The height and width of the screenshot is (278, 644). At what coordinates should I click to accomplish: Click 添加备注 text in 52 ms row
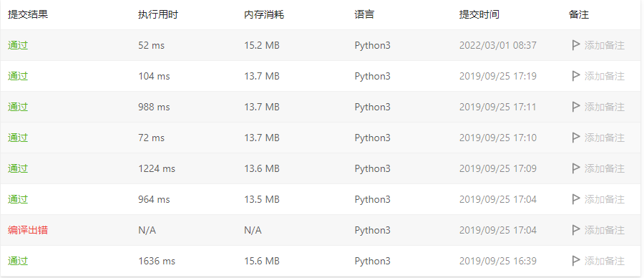(605, 45)
